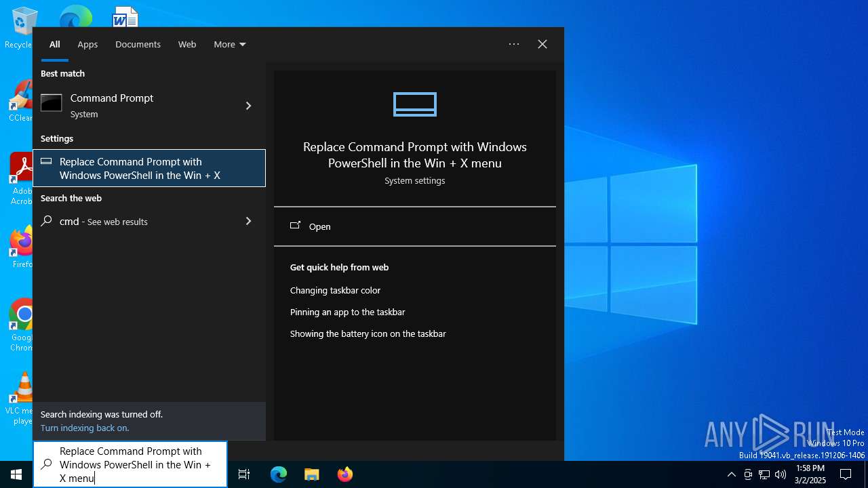Image resolution: width=868 pixels, height=488 pixels.
Task: Switch to the Documents search tab
Action: coord(138,44)
